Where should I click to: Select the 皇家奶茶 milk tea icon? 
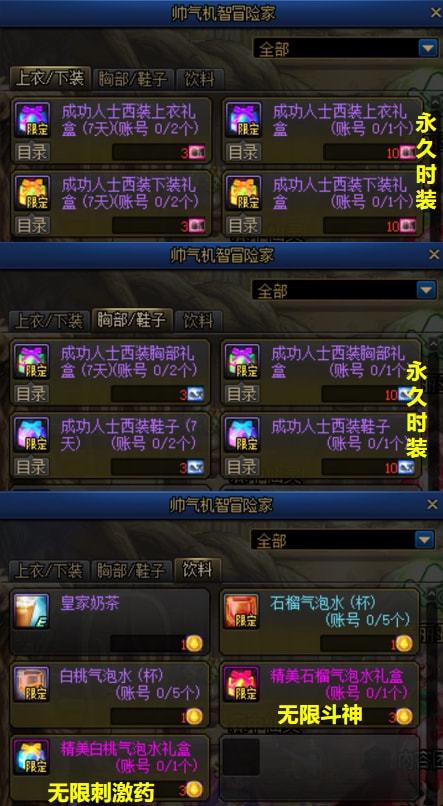[x=31, y=611]
